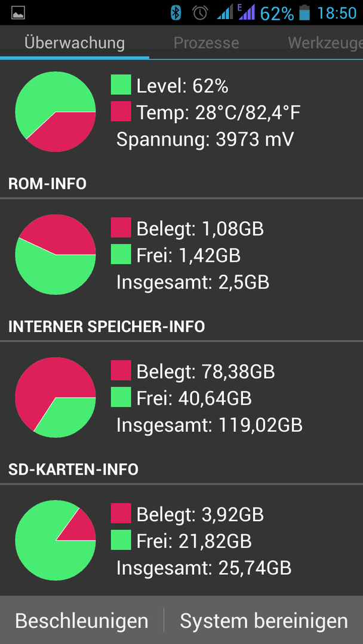This screenshot has height=644, width=363.
Task: Tap green swatch beside Frei 21,82GB
Action: pyautogui.click(x=121, y=540)
